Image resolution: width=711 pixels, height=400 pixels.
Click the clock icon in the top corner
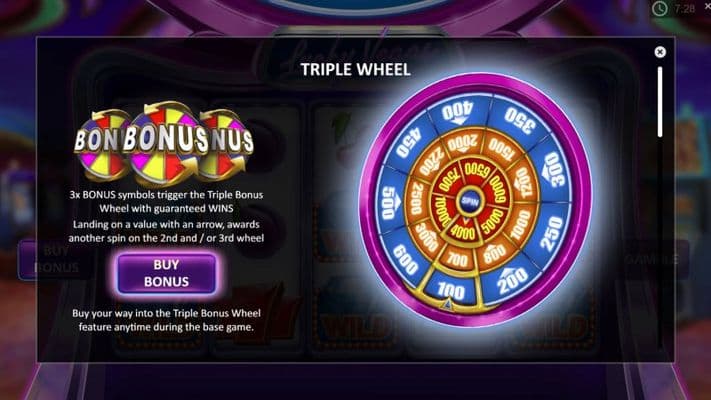coord(660,9)
